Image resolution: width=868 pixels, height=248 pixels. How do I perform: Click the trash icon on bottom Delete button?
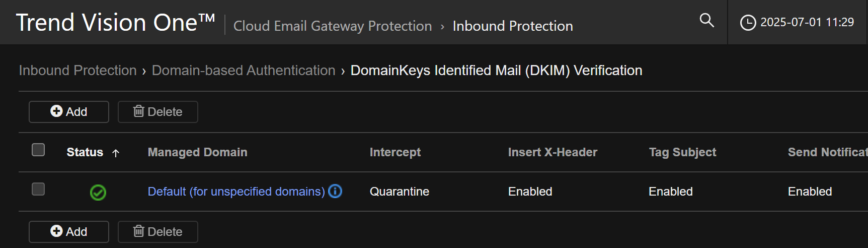point(138,231)
